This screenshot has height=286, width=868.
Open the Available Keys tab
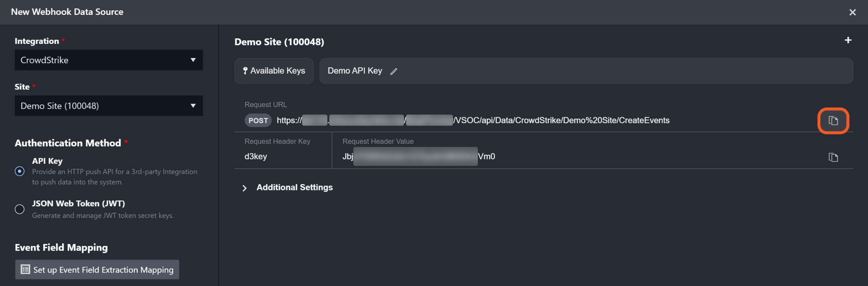274,71
